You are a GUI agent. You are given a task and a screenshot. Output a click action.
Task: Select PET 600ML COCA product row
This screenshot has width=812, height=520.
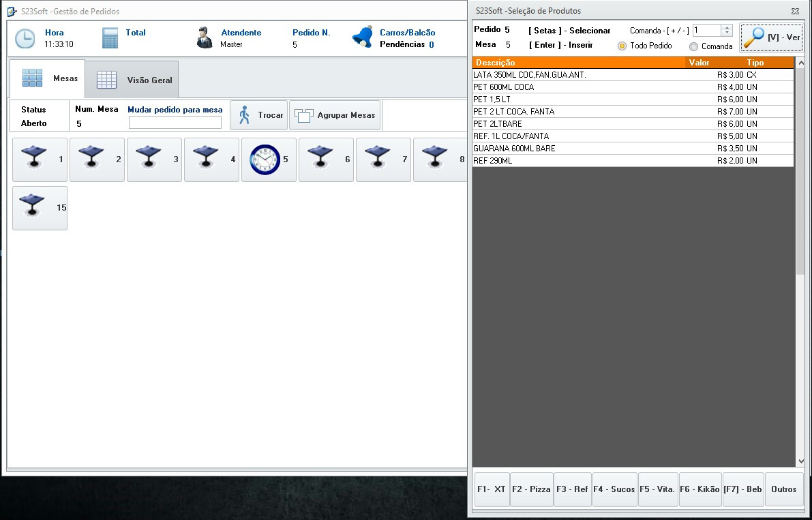(580, 87)
